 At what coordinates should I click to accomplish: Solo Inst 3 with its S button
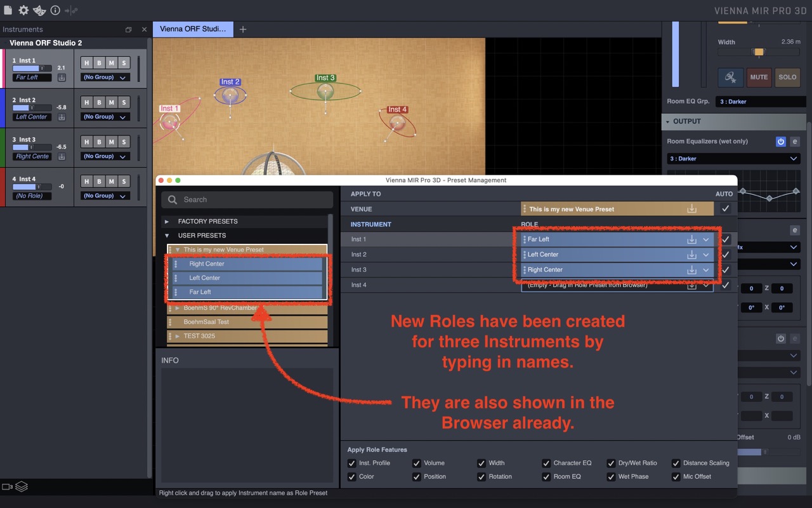point(124,142)
